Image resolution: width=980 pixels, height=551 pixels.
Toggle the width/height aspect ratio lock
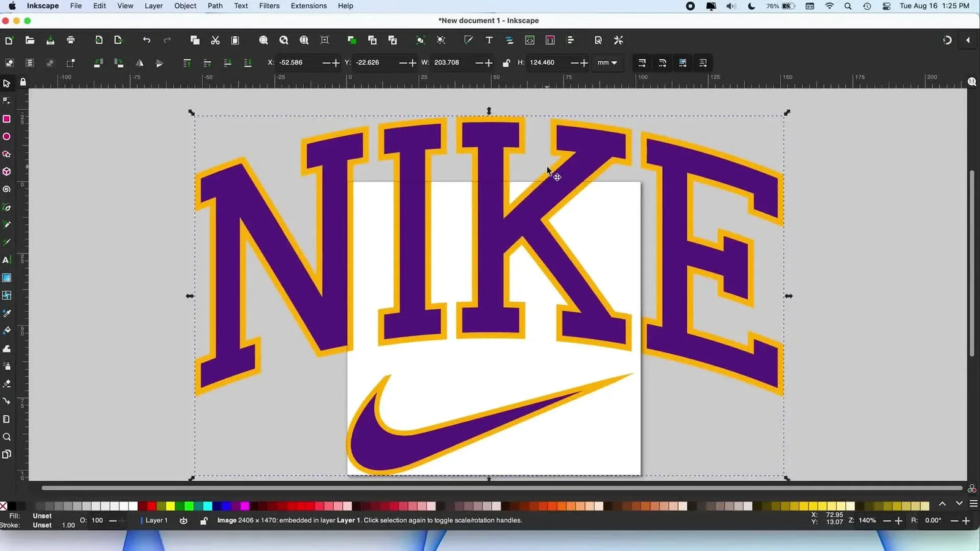(506, 62)
